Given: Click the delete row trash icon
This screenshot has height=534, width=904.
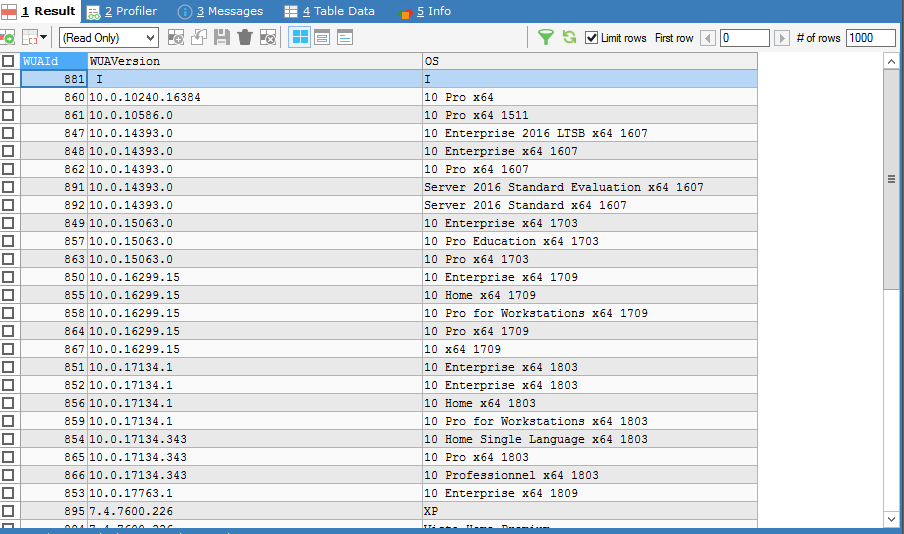Looking at the screenshot, I should (245, 37).
